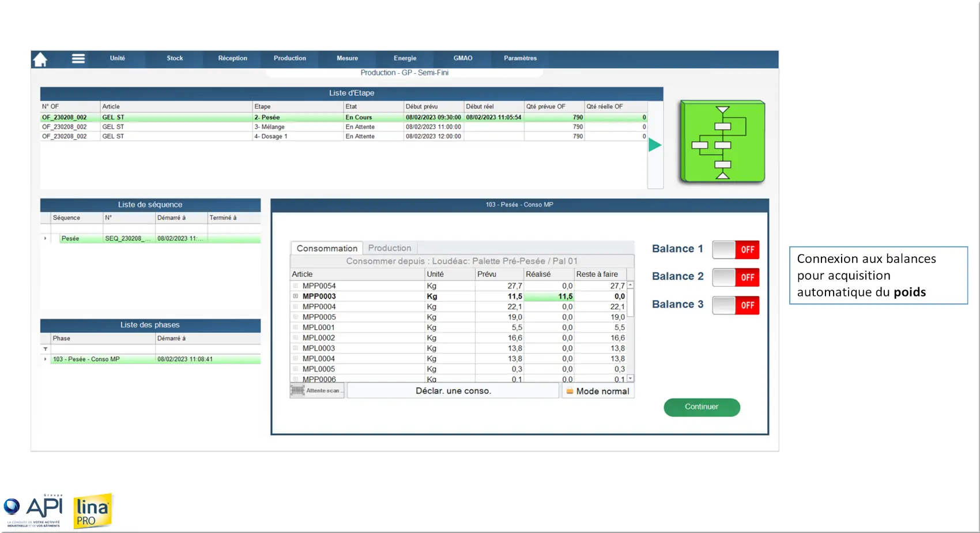The width and height of the screenshot is (980, 533).
Task: Click the article table scrollbar thumb
Action: (x=630, y=302)
